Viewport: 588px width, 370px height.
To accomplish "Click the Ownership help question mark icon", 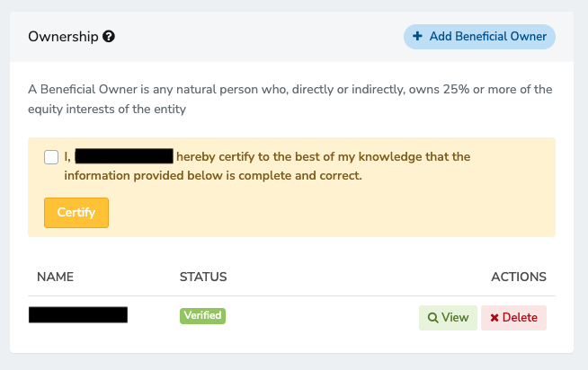I will click(109, 37).
